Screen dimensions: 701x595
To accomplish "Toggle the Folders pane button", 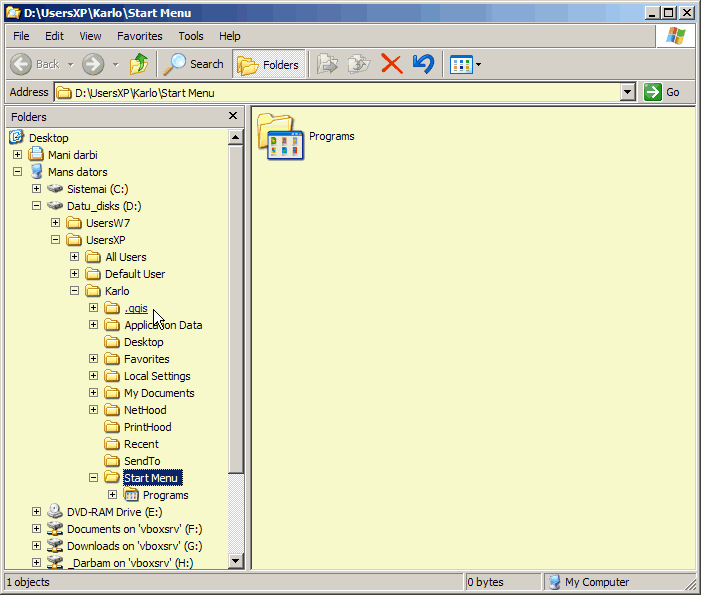I will point(268,64).
